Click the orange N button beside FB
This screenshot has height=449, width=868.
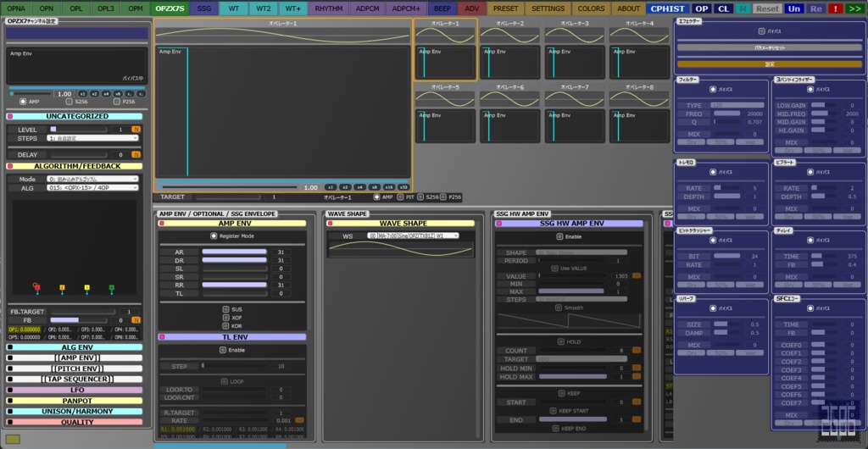tap(136, 320)
